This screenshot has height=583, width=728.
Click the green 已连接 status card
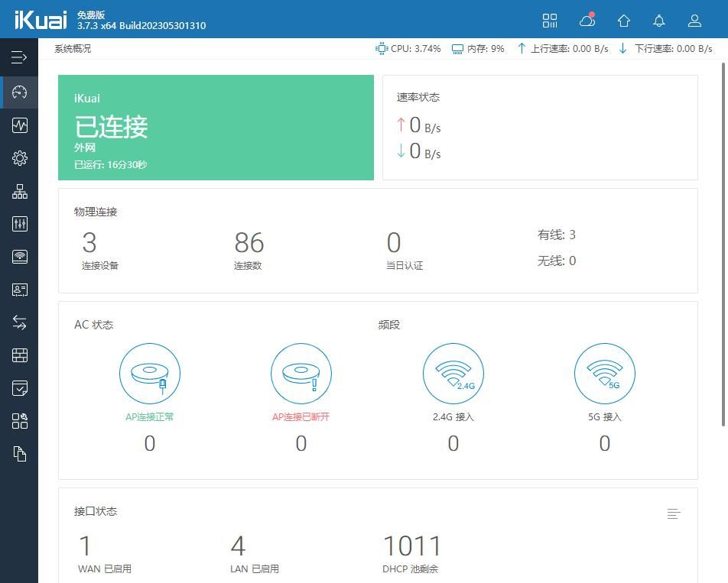click(216, 128)
